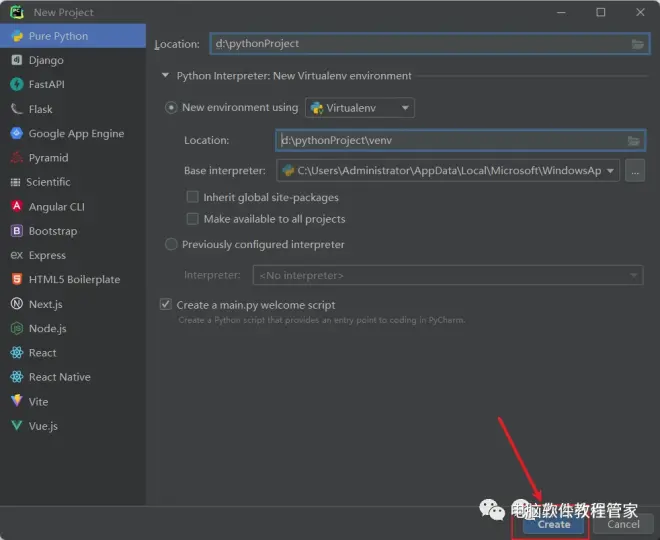
Task: Click the Cancel button
Action: click(x=623, y=524)
